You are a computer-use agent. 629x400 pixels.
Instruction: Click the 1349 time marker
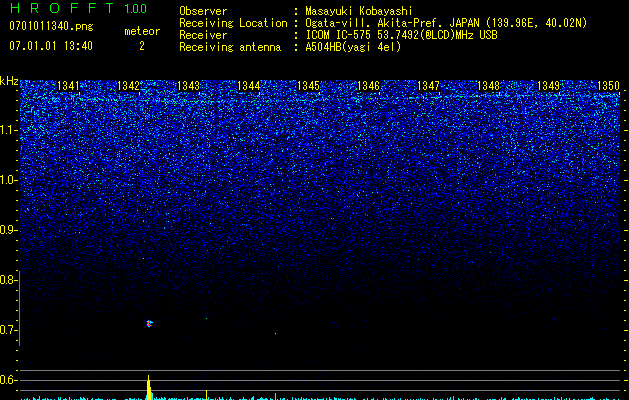pyautogui.click(x=548, y=86)
